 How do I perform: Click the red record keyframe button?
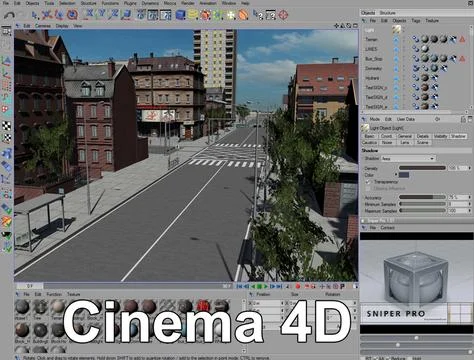pyautogui.click(x=298, y=286)
